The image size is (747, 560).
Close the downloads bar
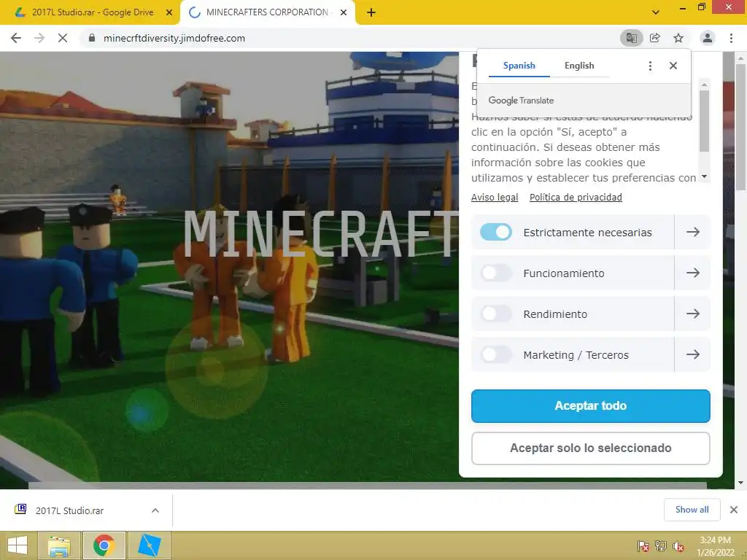click(x=734, y=510)
